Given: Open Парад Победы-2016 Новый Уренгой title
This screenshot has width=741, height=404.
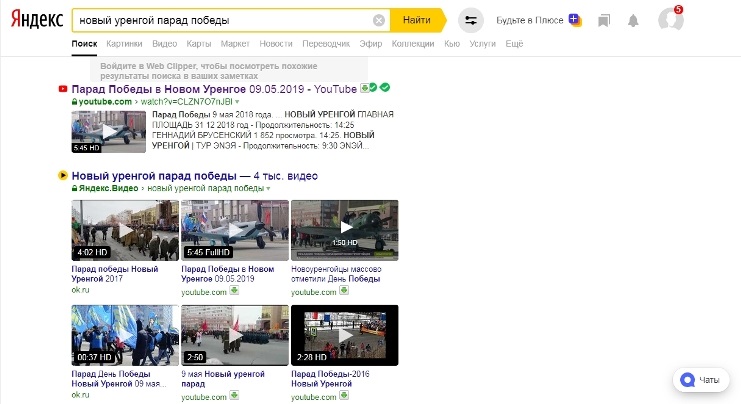Looking at the screenshot, I should pyautogui.click(x=330, y=378).
